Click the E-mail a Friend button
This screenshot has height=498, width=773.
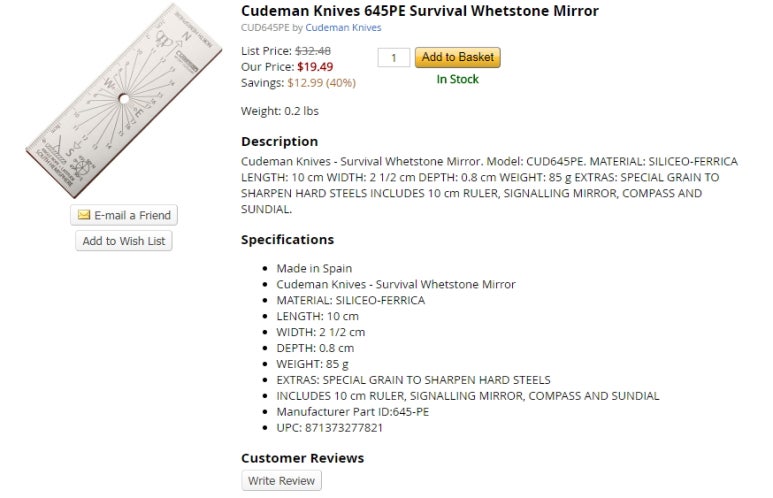124,215
